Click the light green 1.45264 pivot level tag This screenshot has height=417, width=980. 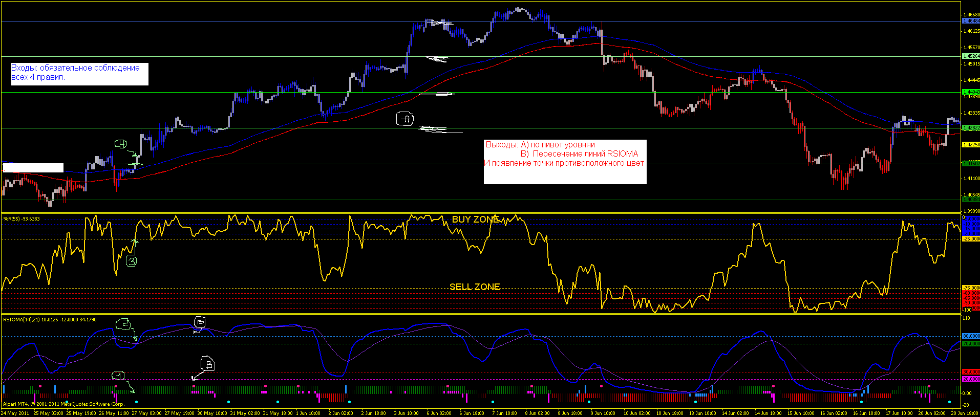971,56
